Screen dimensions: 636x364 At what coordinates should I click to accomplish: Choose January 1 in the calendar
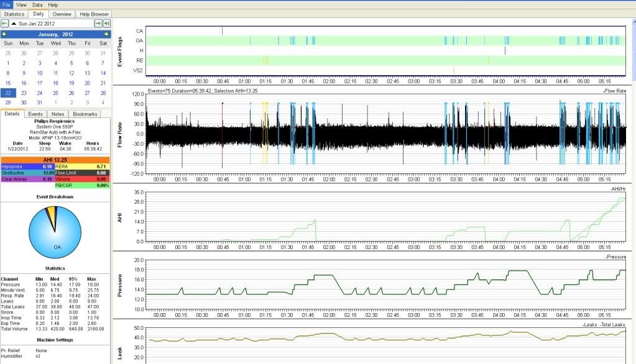coord(8,63)
